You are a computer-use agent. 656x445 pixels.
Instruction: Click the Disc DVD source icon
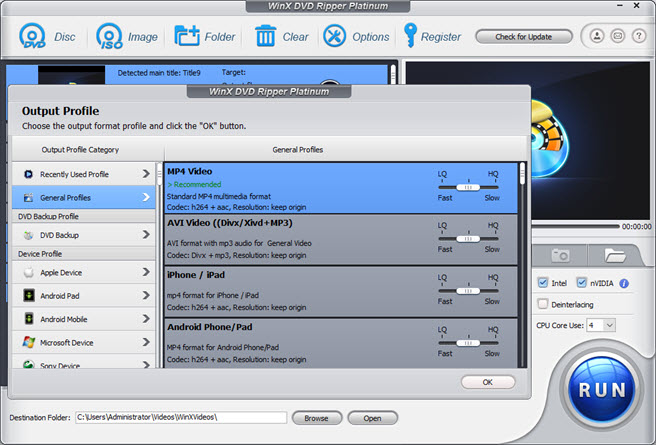33,37
